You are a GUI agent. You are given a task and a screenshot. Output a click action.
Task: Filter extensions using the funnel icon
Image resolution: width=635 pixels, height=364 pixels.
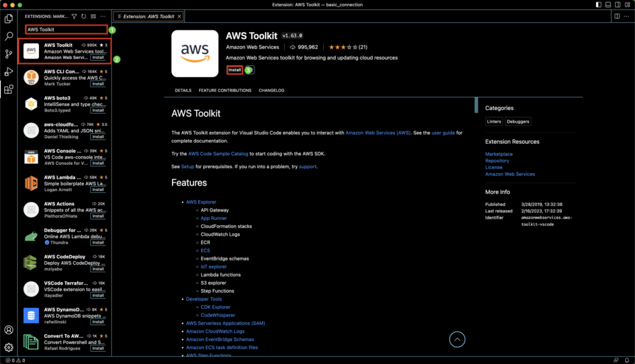74,16
